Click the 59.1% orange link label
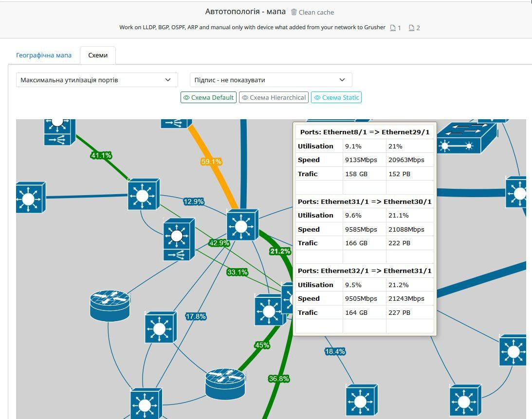 pos(211,162)
